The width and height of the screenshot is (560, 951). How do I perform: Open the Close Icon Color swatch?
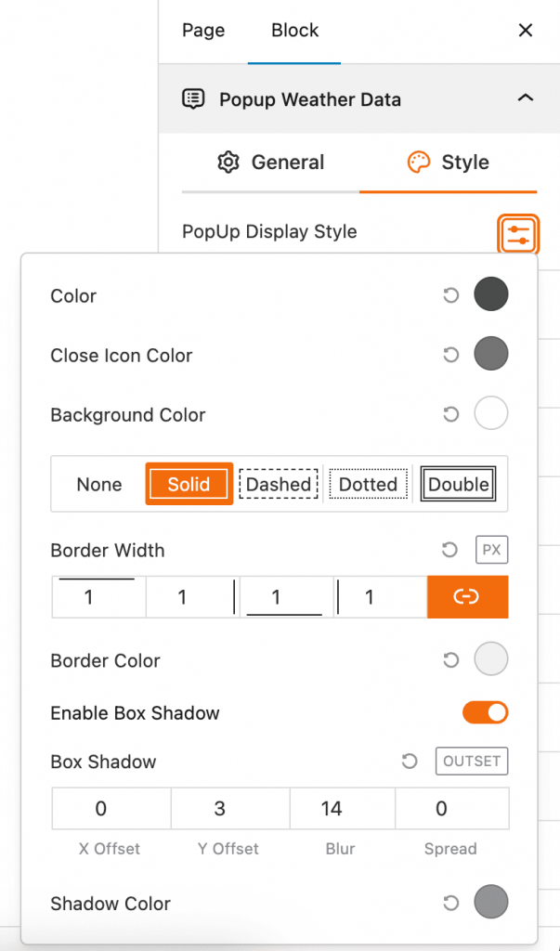(x=491, y=355)
